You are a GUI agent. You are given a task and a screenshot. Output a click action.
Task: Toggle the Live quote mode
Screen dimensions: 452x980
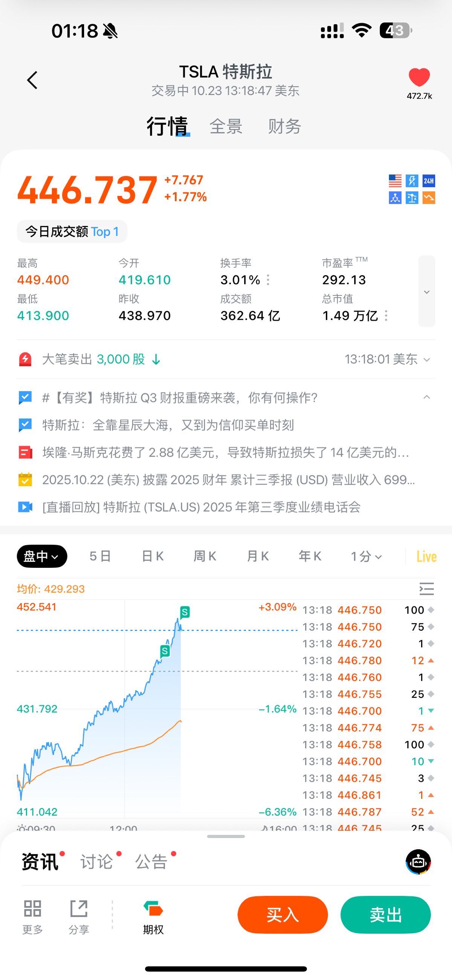tap(426, 557)
